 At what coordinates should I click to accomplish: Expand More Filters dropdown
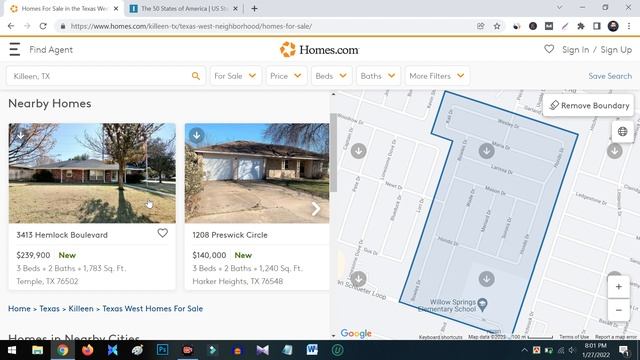click(437, 76)
